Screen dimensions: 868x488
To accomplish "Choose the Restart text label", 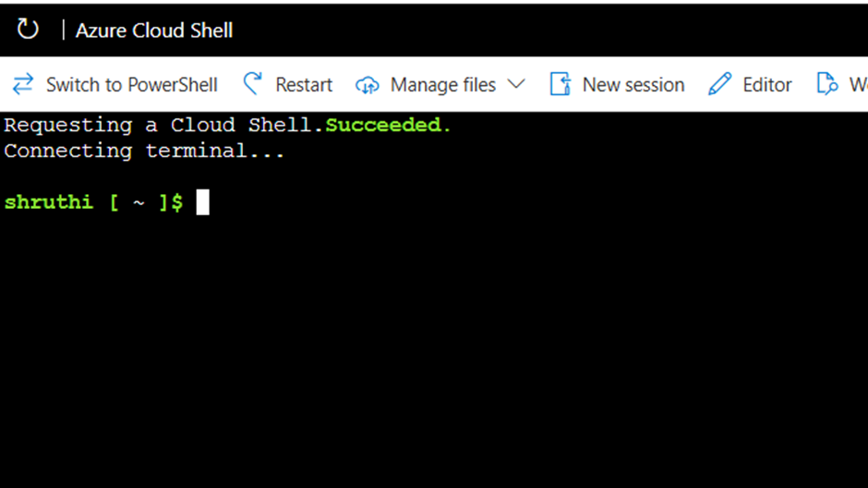I will (304, 85).
